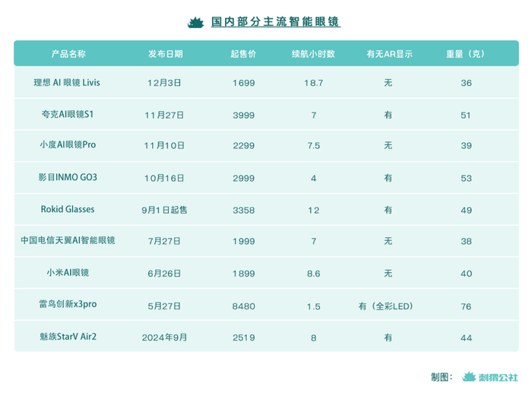Click release date 7月27日
Image resolution: width=532 pixels, height=393 pixels.
[164, 241]
